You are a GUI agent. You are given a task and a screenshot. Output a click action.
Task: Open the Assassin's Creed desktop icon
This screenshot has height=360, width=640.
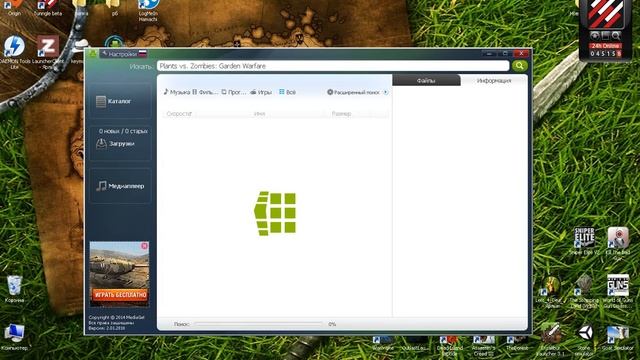(x=483, y=345)
